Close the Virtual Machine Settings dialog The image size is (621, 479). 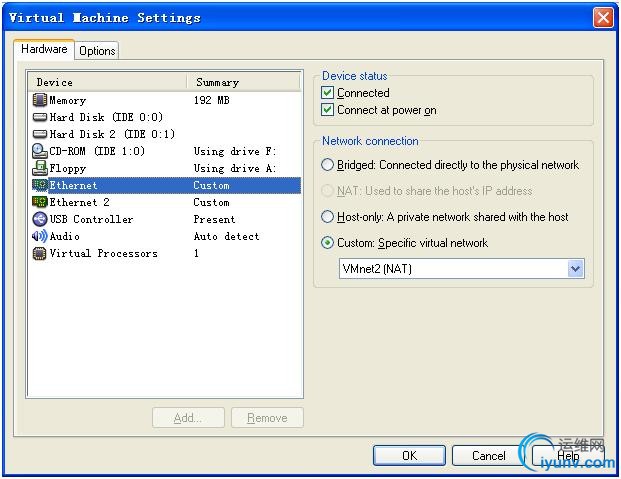click(603, 18)
